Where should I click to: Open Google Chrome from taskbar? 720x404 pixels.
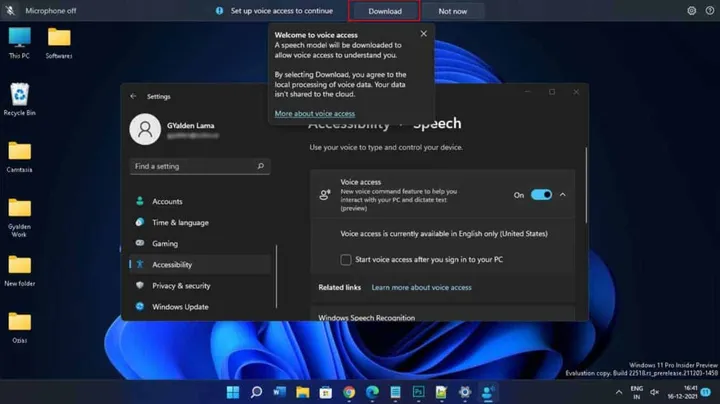[349, 392]
